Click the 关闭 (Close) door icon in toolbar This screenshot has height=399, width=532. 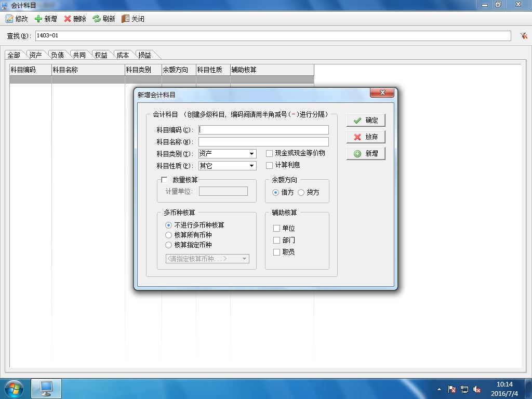pos(126,19)
